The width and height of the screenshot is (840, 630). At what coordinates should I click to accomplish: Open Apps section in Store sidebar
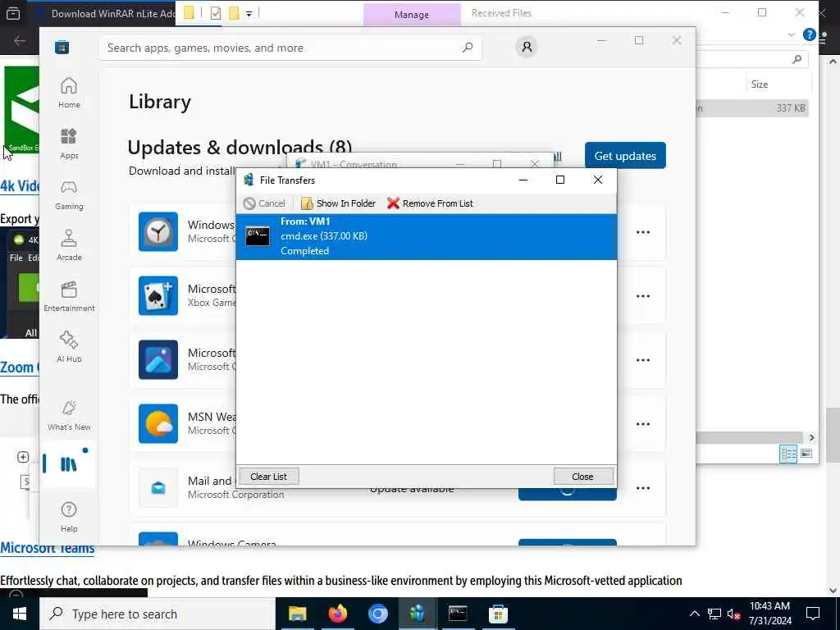tap(69, 144)
